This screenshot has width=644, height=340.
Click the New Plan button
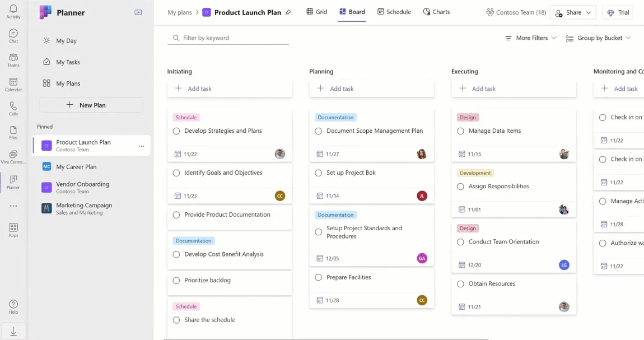coord(91,105)
